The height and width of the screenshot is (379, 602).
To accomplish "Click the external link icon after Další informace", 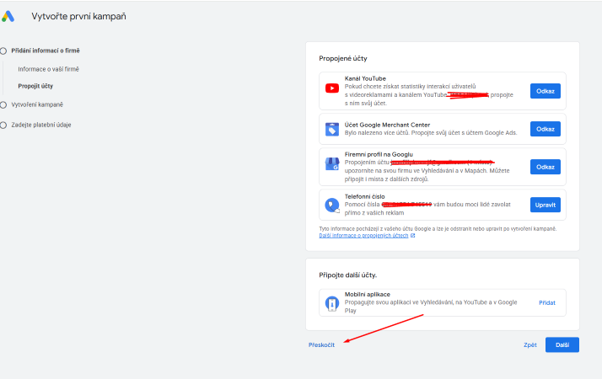I will click(413, 235).
